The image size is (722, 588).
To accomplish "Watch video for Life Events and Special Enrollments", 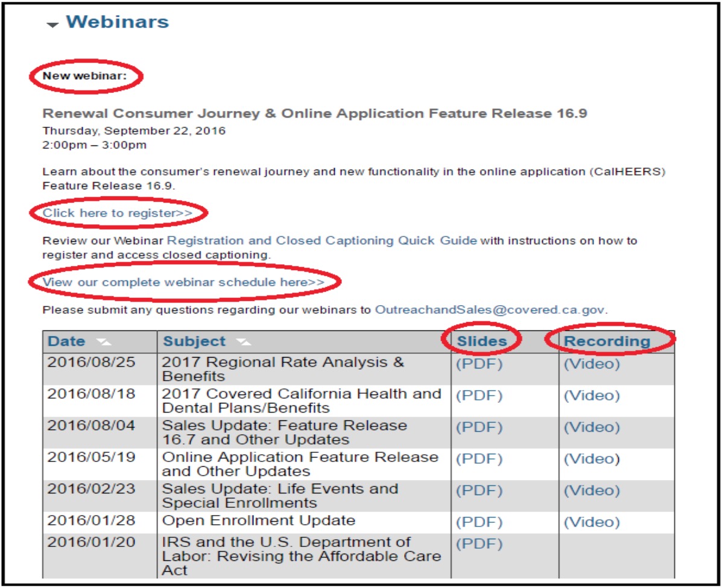I will pos(591,490).
